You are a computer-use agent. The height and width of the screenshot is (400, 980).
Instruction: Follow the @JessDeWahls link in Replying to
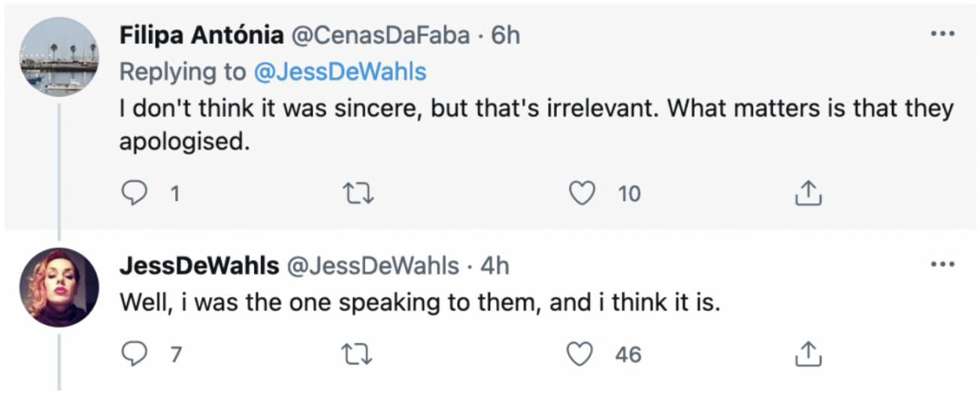point(339,71)
